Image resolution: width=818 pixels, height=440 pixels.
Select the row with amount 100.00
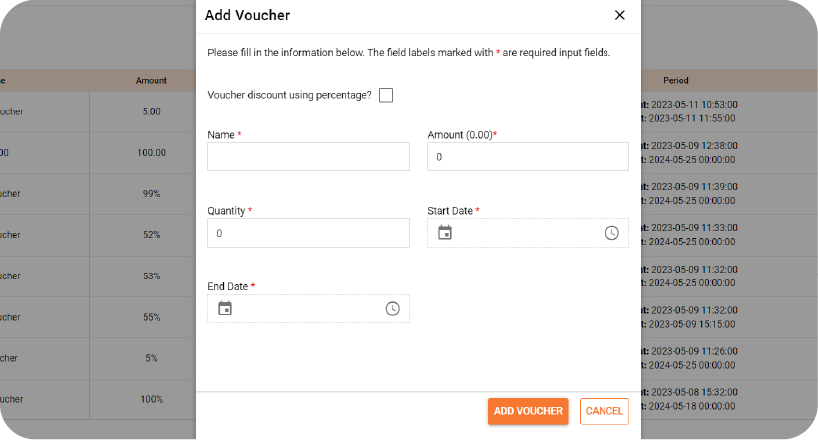pos(98,152)
